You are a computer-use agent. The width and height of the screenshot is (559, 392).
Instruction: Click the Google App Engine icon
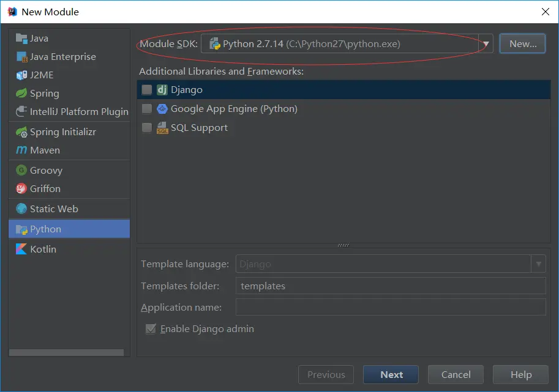(x=162, y=109)
